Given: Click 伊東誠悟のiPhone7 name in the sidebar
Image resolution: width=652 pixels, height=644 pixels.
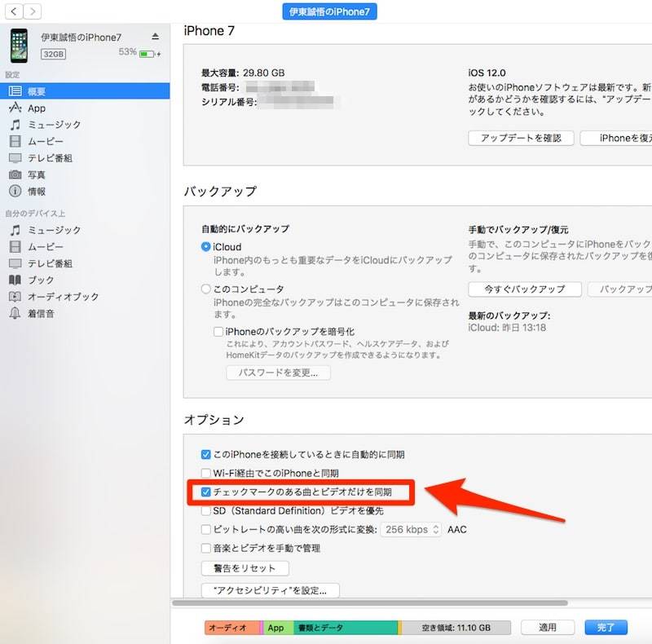Looking at the screenshot, I should (x=81, y=37).
